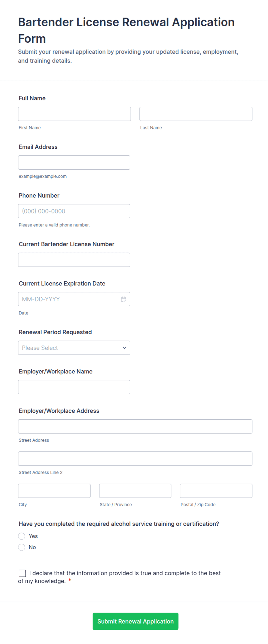Screen dimensions: 268x644
Task: Select the Street Address Line 2 field
Action: coord(135,459)
